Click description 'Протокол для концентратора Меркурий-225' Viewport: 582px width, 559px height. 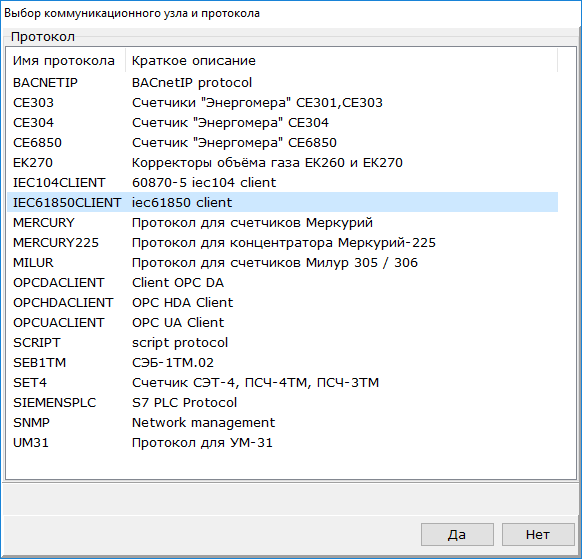(x=284, y=243)
